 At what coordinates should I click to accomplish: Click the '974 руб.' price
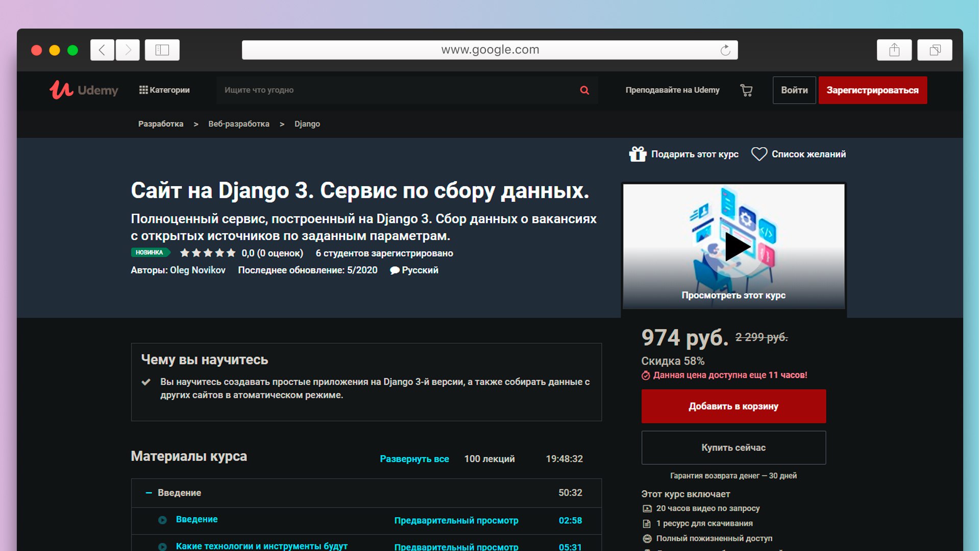(x=684, y=337)
